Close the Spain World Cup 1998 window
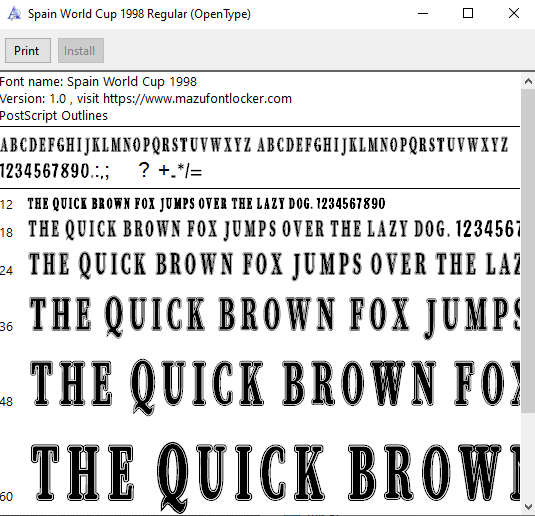This screenshot has height=516, width=535. click(514, 14)
